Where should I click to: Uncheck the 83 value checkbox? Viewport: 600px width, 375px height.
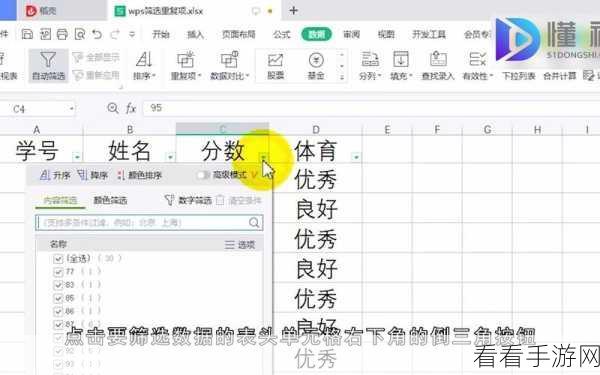click(58, 285)
